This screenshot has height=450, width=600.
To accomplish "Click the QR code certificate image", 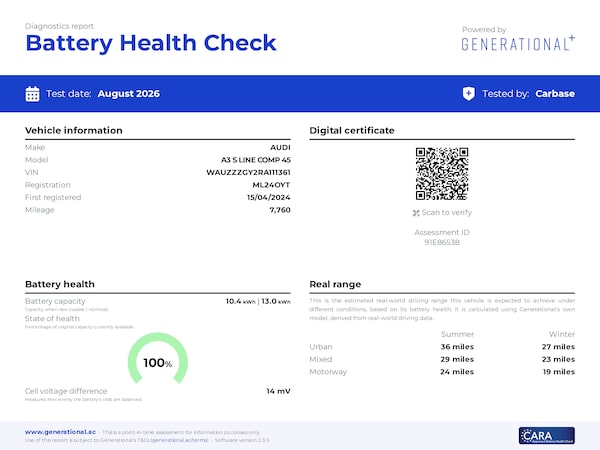I will (442, 174).
